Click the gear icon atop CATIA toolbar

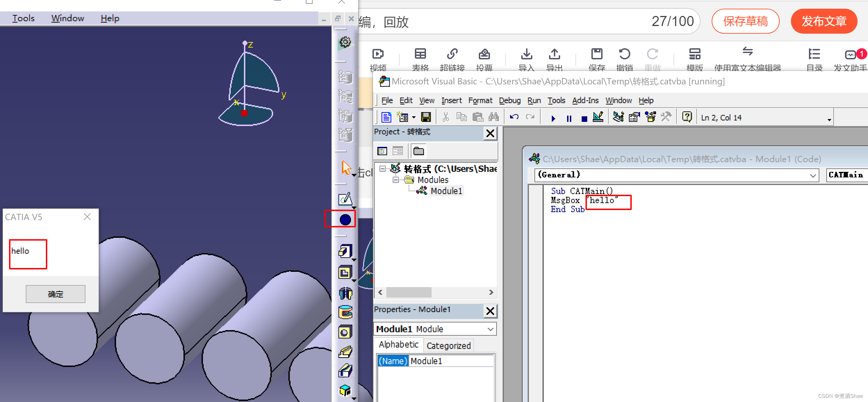[x=345, y=43]
